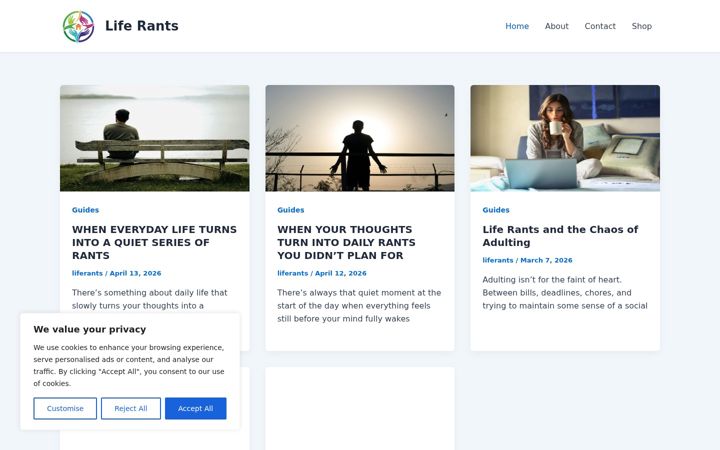Click the Guides category above the Chaos of Adulting post
The height and width of the screenshot is (450, 720).
pyautogui.click(x=496, y=210)
